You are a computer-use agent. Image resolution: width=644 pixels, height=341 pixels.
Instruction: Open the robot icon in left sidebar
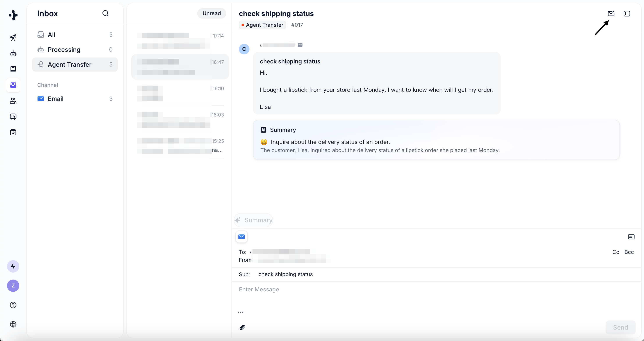coord(13,53)
